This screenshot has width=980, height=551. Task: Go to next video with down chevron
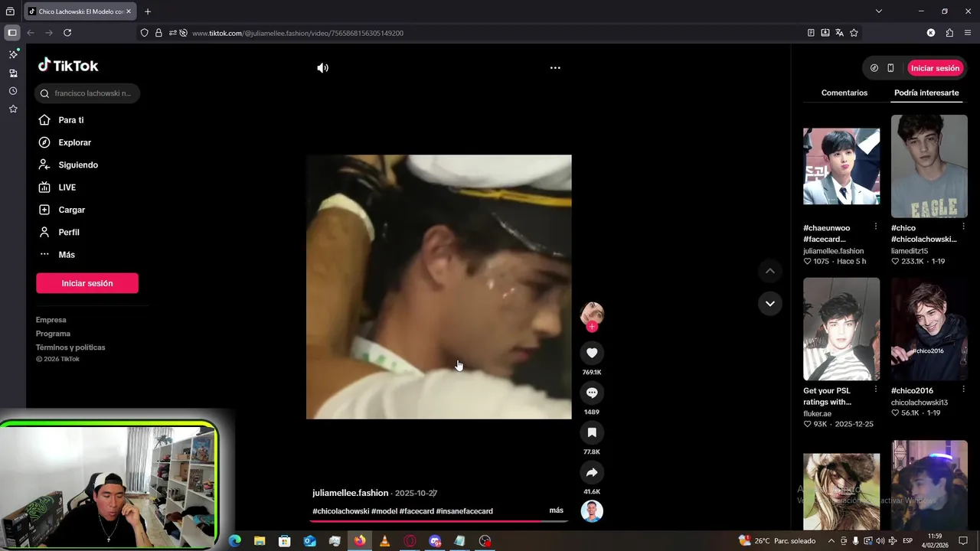770,304
